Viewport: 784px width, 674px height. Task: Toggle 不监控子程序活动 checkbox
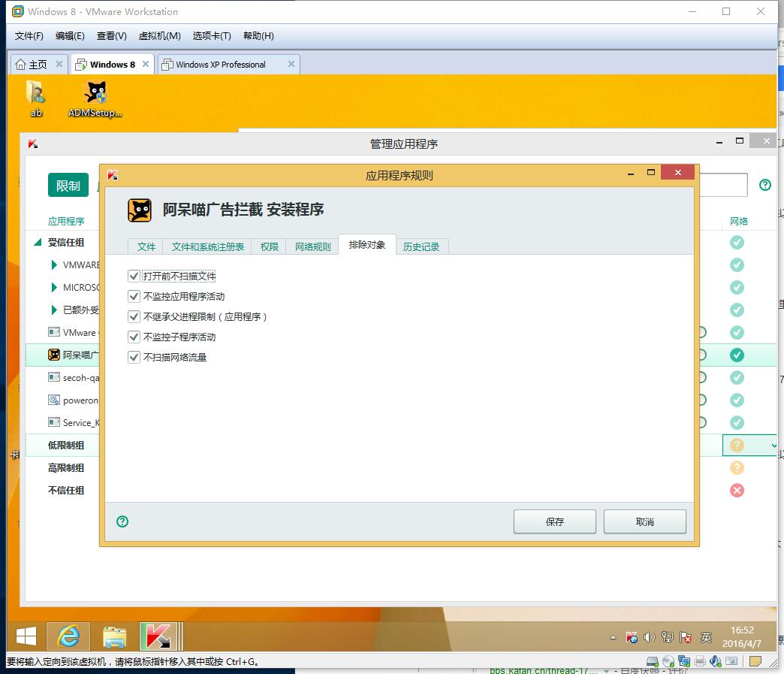[134, 337]
